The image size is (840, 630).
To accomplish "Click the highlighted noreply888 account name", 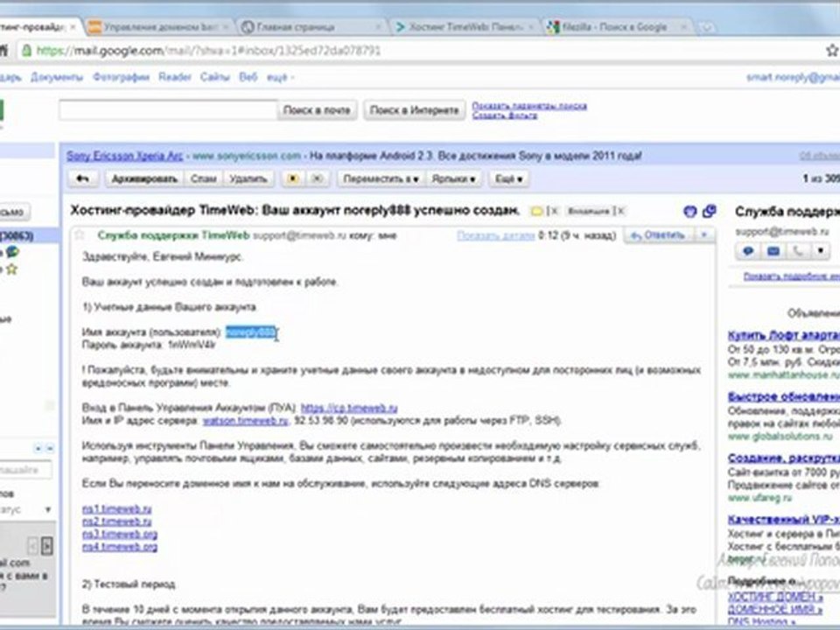I will (x=251, y=332).
